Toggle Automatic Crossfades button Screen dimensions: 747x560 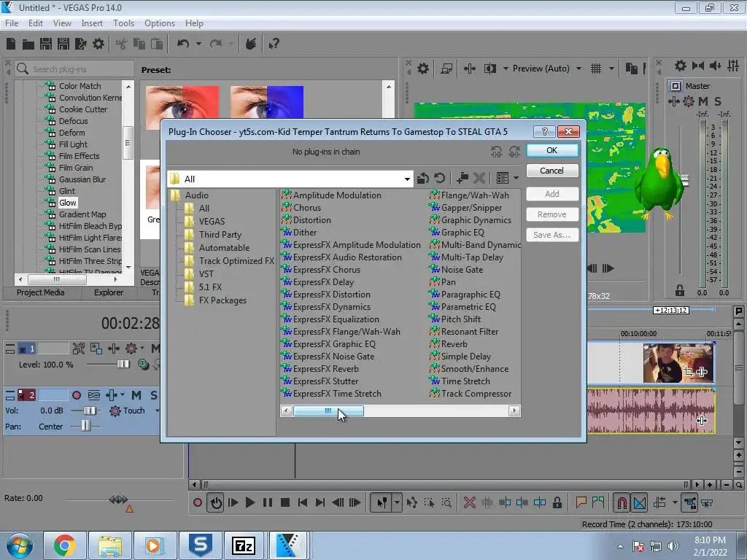click(639, 502)
